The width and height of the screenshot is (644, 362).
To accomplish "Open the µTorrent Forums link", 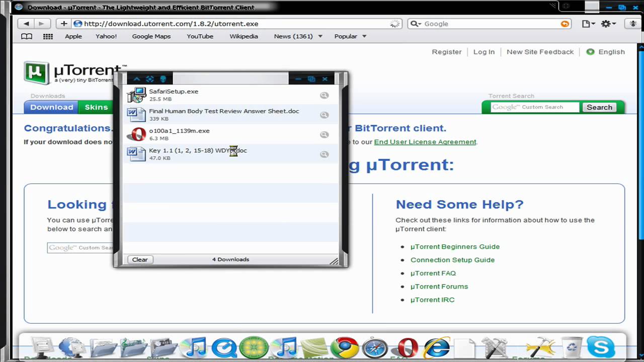I will [x=439, y=286].
